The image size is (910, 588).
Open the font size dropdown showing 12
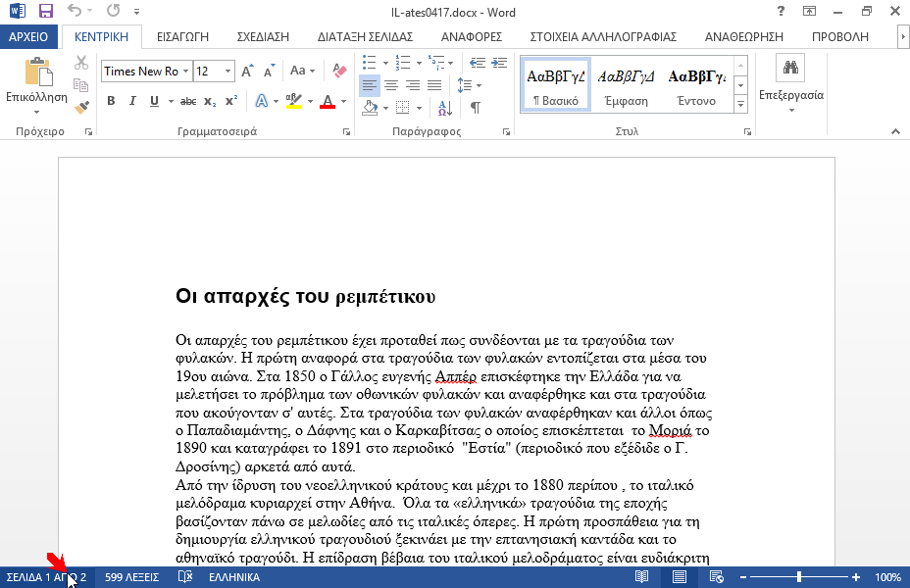click(x=228, y=72)
